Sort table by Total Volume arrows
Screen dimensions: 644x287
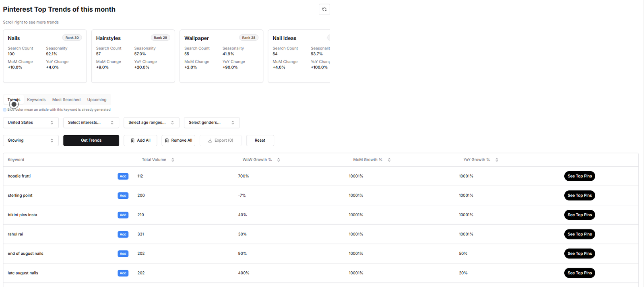click(x=173, y=160)
